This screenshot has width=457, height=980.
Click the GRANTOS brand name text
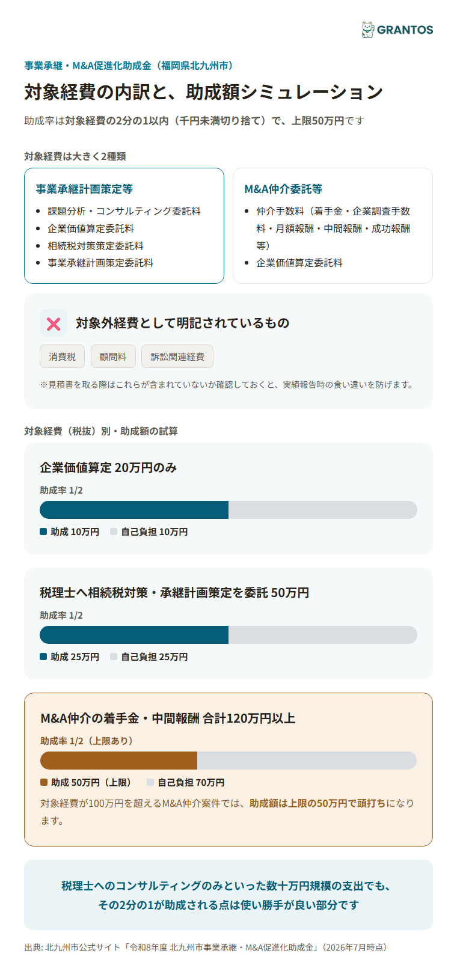[x=405, y=29]
